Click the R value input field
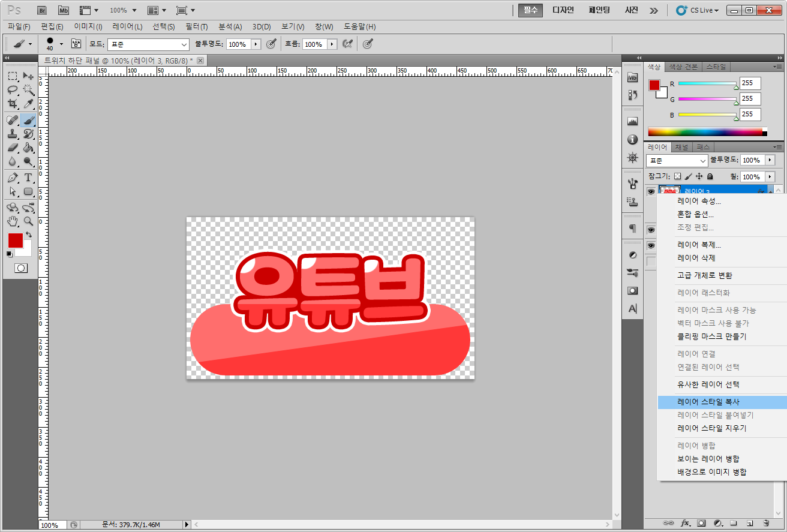 click(x=750, y=83)
